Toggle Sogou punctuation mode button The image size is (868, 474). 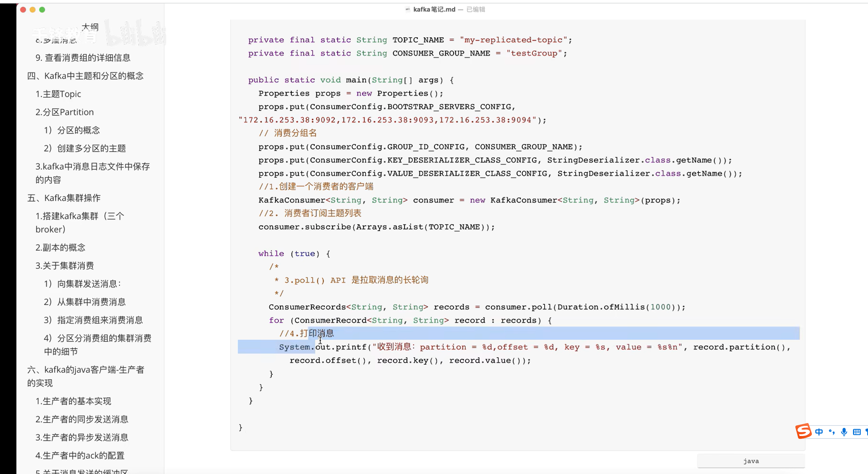[832, 432]
